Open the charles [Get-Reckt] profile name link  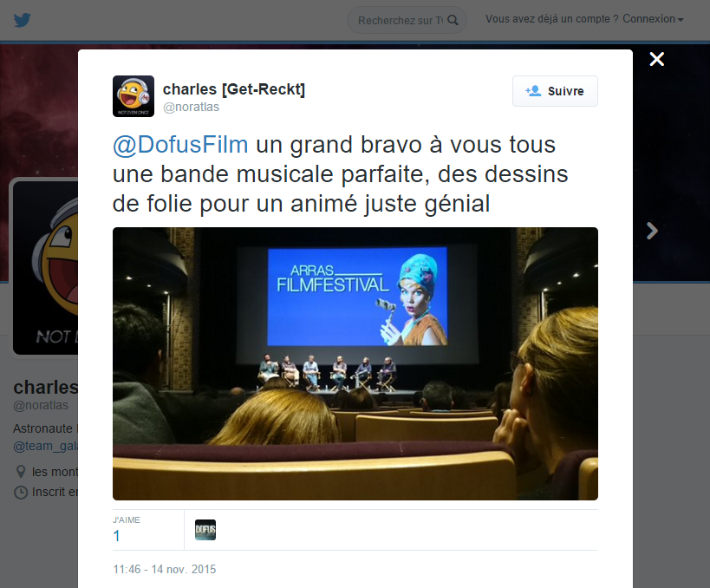[234, 89]
